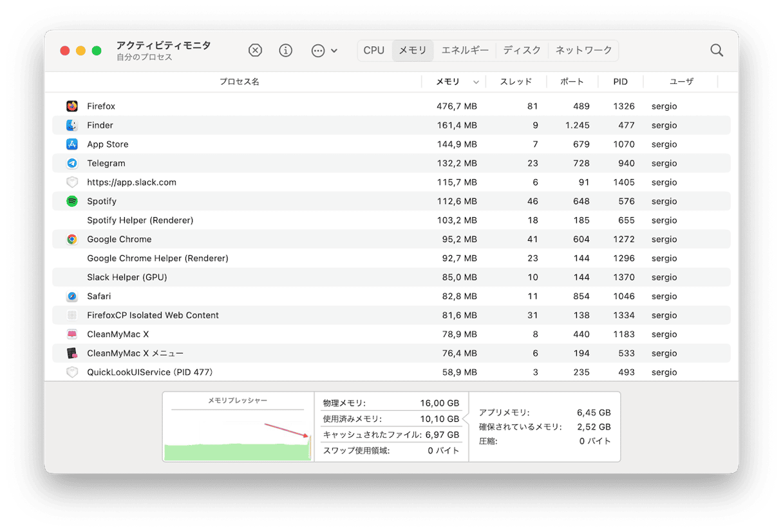This screenshot has width=783, height=532.
Task: Select the Google Chrome Helper (Renderer) row
Action: click(391, 258)
